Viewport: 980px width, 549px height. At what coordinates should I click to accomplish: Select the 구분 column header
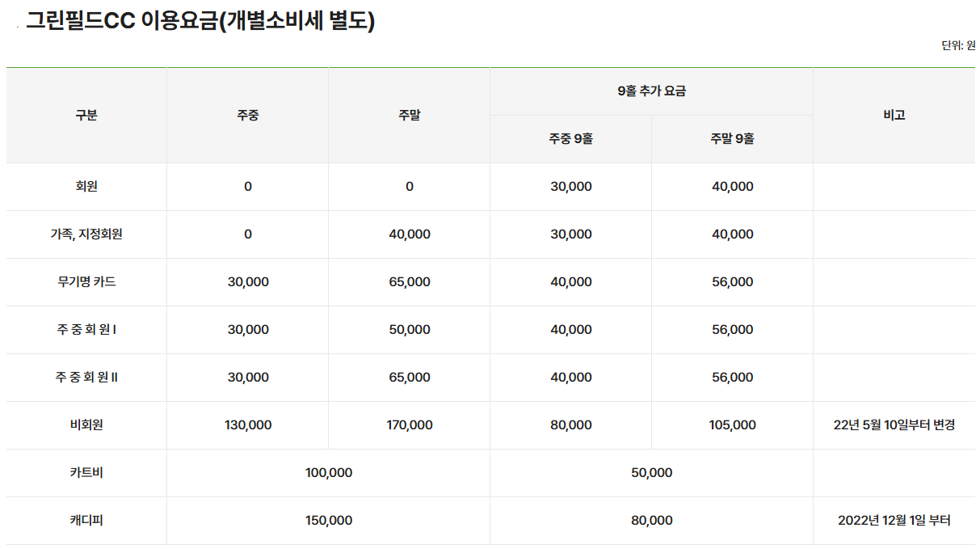(x=86, y=115)
